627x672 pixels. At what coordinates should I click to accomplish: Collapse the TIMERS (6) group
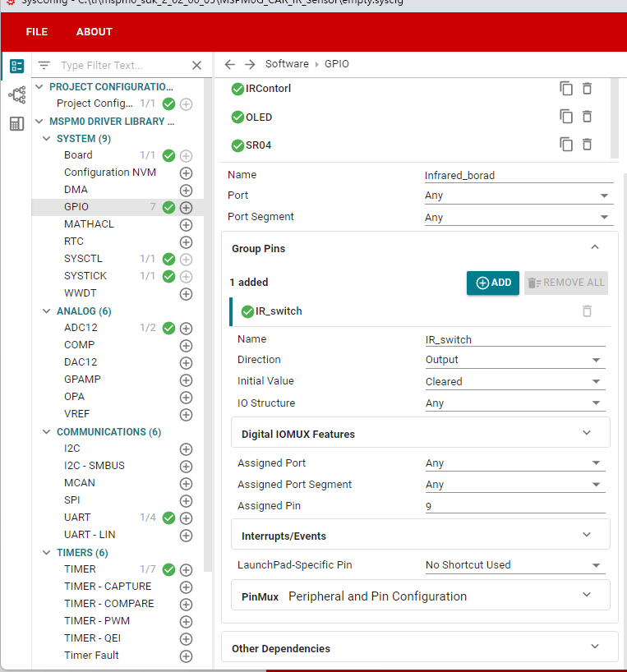click(47, 552)
